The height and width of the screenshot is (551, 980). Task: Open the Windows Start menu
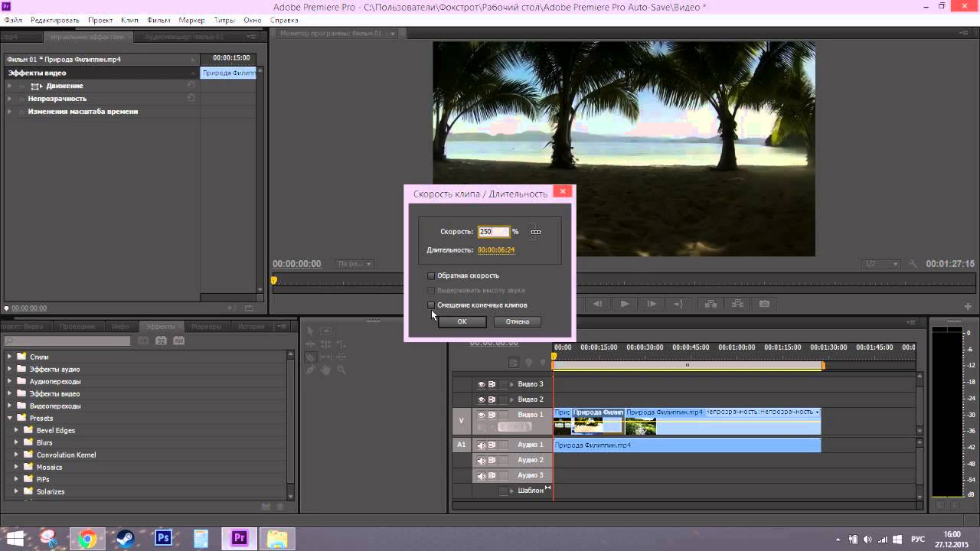click(x=15, y=539)
